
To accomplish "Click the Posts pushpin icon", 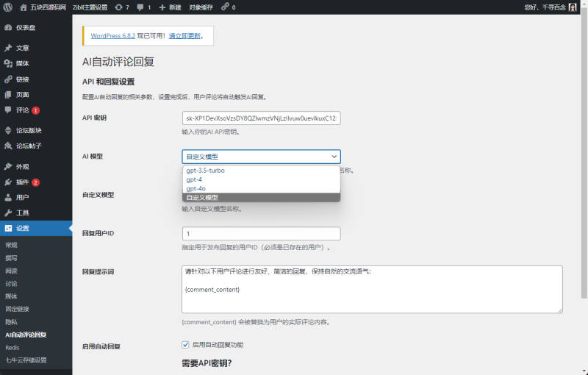I will coord(8,48).
